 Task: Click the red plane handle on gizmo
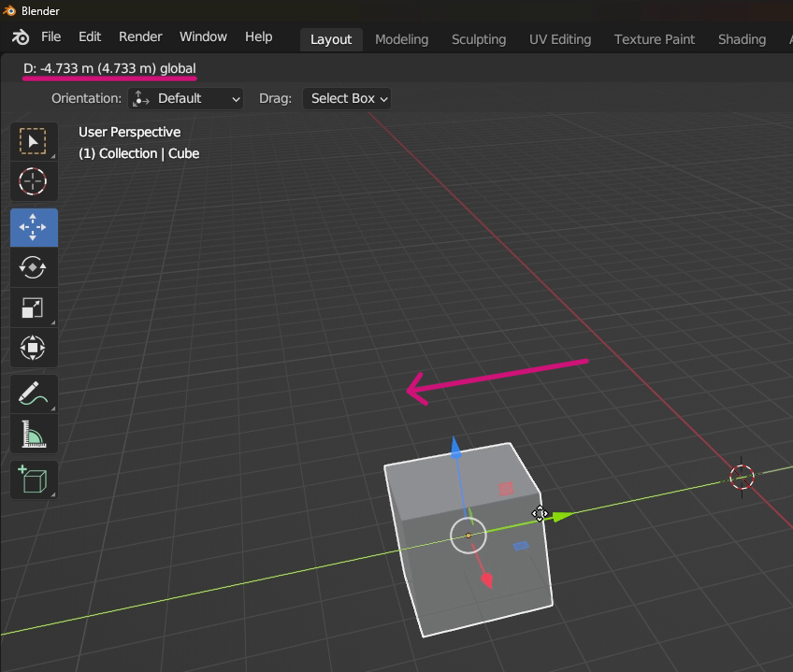pyautogui.click(x=506, y=489)
